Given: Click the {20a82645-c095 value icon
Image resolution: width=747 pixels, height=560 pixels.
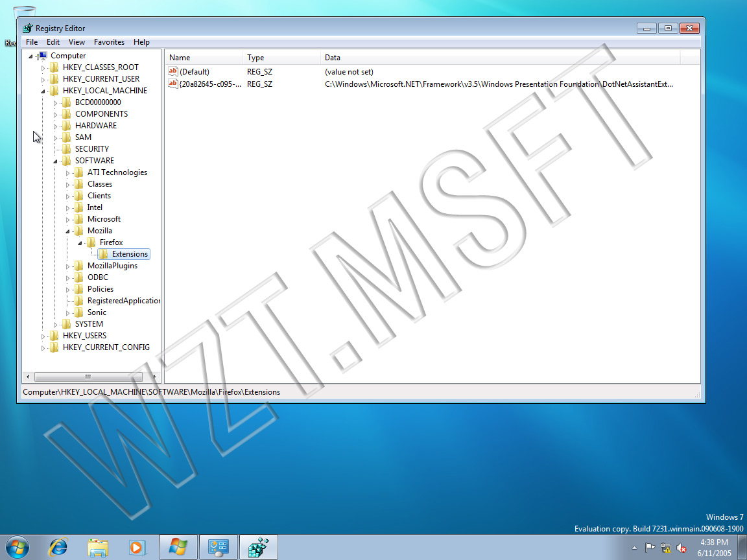Looking at the screenshot, I should (x=173, y=84).
